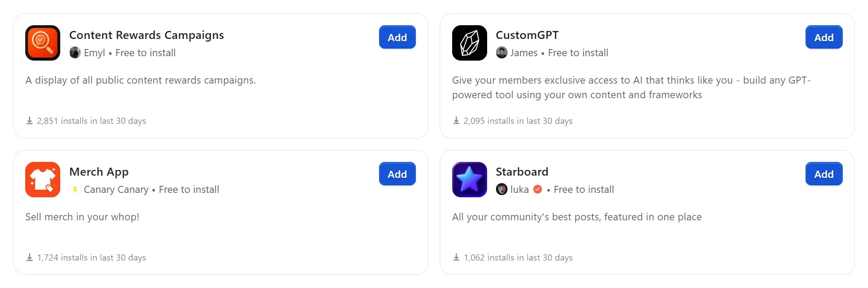868x288 pixels.
Task: Add the Merch App
Action: coord(397,174)
